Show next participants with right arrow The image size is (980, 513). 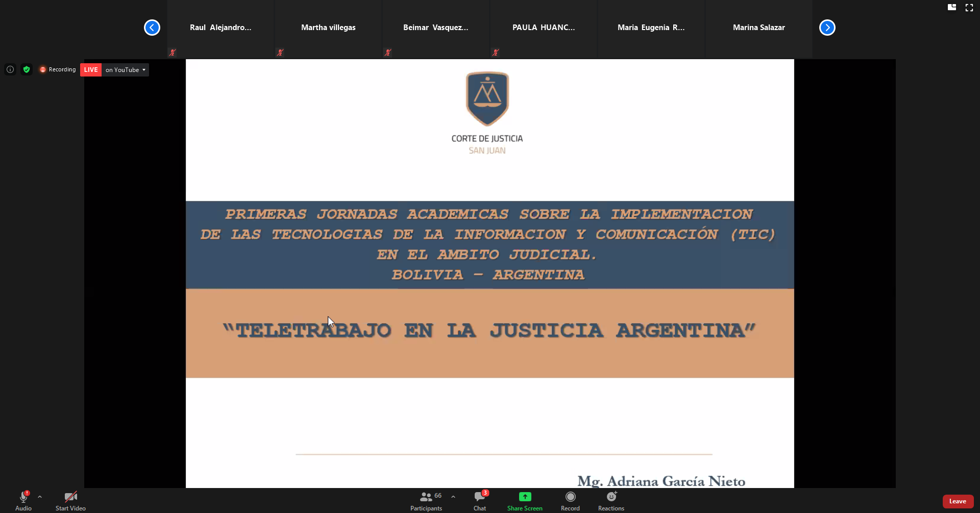click(827, 28)
